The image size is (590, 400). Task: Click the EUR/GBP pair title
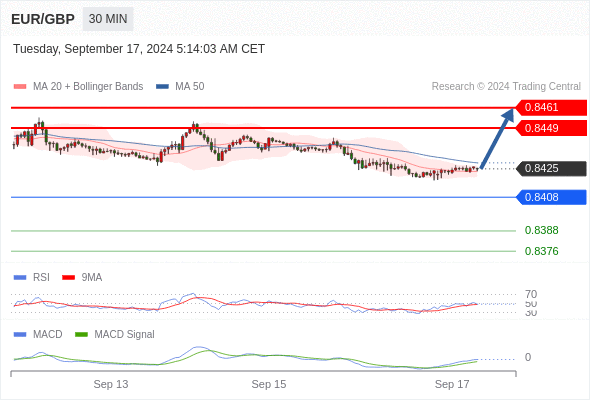click(x=43, y=19)
